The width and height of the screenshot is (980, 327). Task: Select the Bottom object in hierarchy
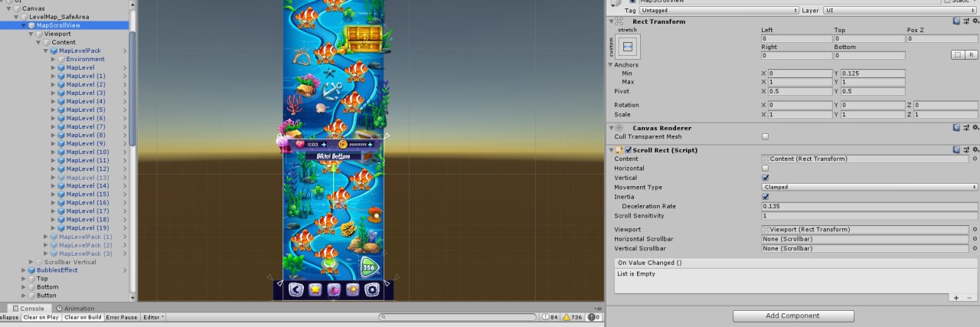pyautogui.click(x=47, y=287)
